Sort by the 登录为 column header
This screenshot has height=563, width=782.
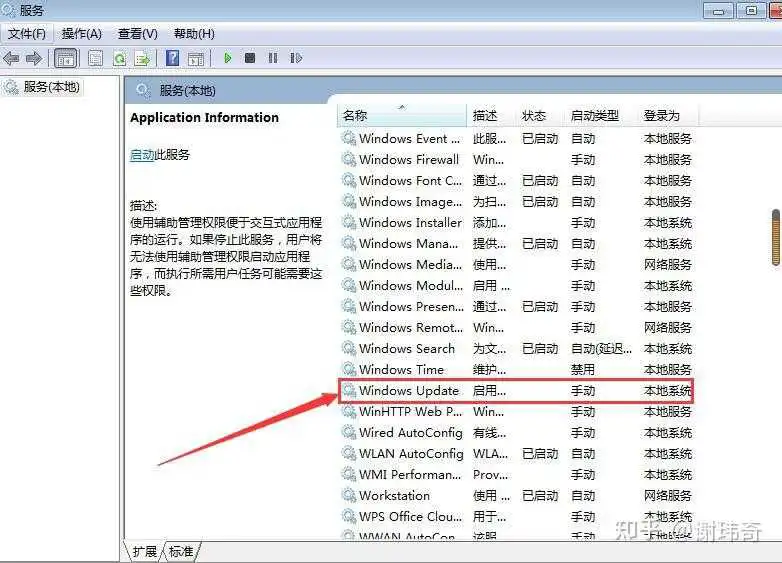pyautogui.click(x=668, y=115)
